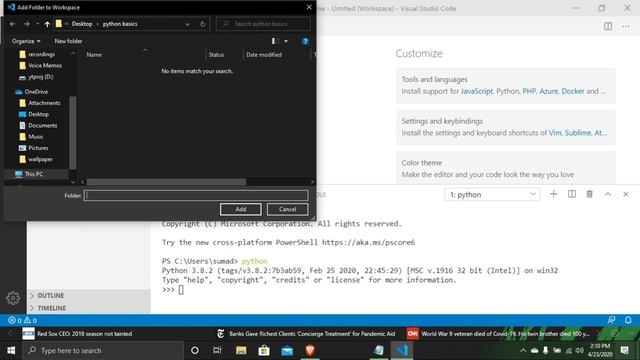Viewport: 640px width, 360px height.
Task: Select OneDrive in navigation pane
Action: (x=31, y=92)
